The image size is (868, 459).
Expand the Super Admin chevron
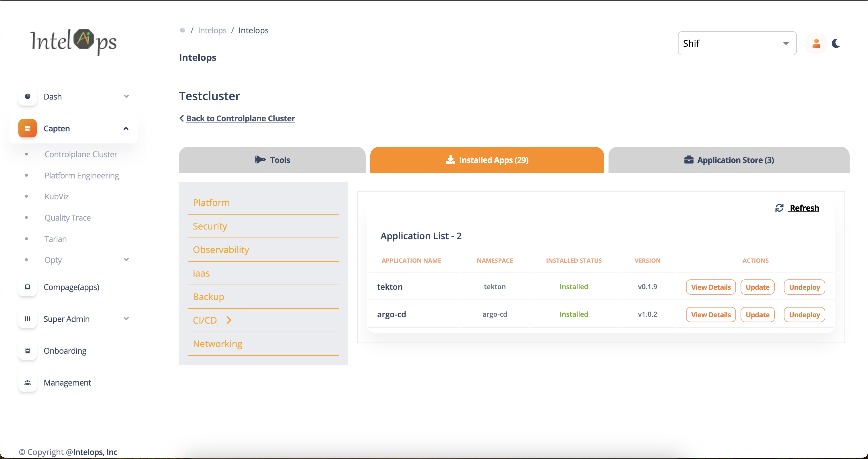[126, 318]
